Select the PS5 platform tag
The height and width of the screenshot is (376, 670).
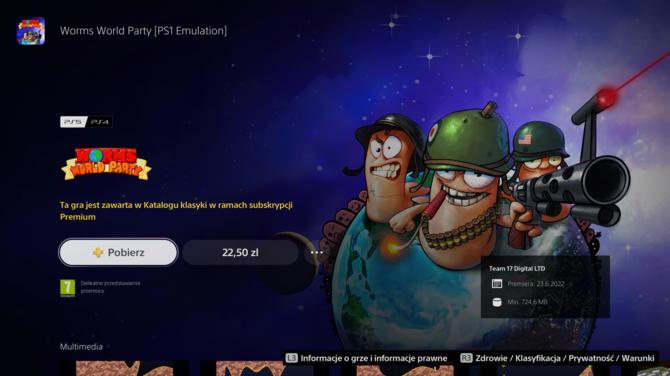tap(73, 122)
